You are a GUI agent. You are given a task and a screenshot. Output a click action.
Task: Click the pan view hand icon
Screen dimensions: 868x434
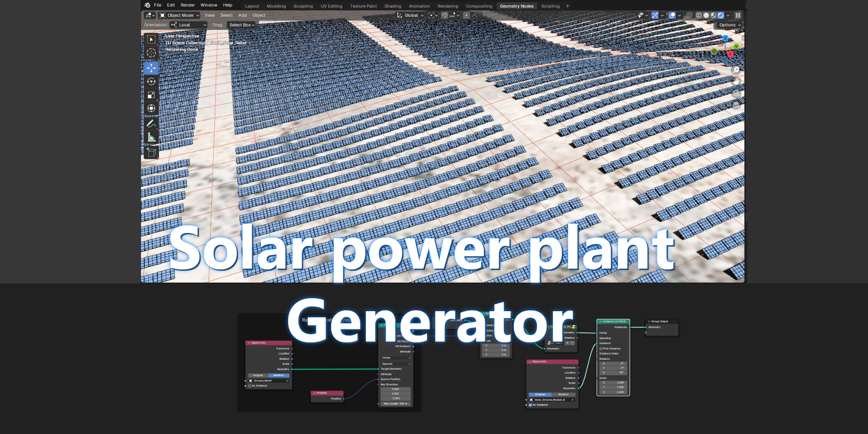[x=736, y=81]
